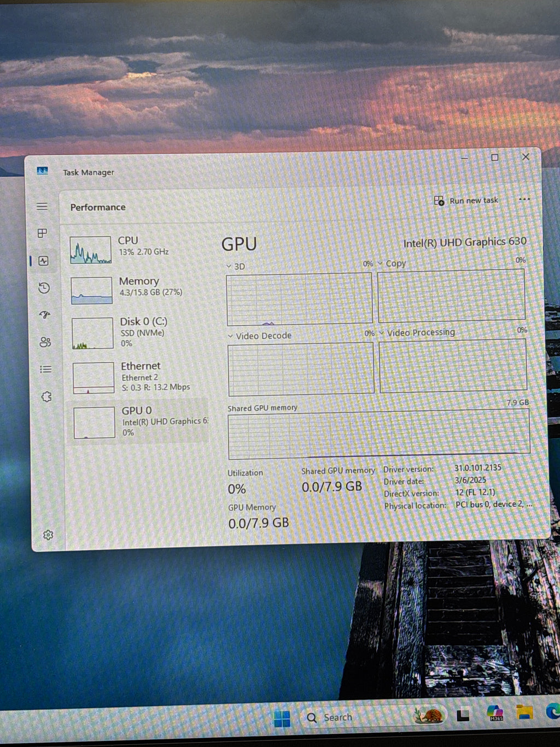Click the Windows Start button
The width and height of the screenshot is (560, 747).
[282, 719]
